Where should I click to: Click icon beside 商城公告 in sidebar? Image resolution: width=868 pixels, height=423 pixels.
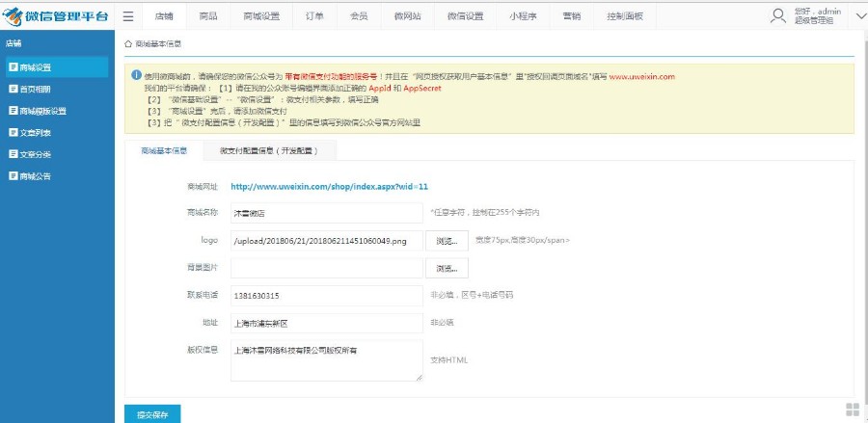[14, 175]
